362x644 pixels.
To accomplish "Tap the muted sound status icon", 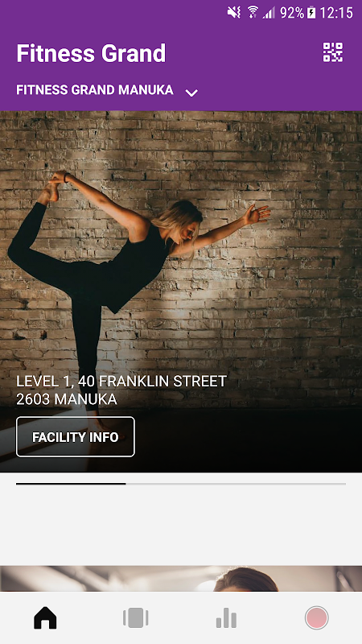I will click(x=234, y=12).
